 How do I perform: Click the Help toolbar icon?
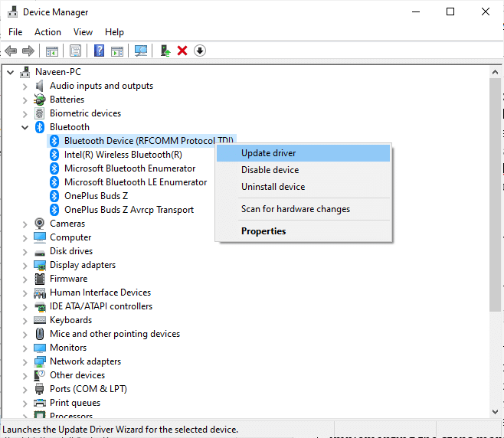pos(99,51)
